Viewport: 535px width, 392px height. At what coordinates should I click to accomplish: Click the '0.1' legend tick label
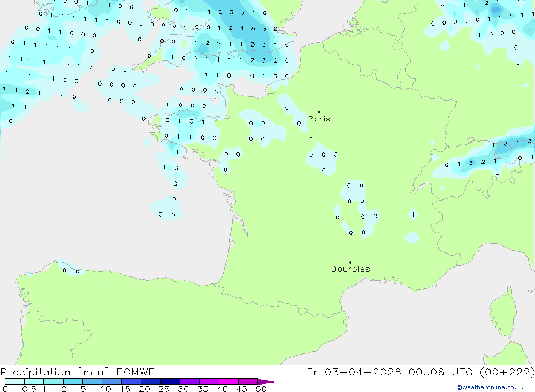9,389
